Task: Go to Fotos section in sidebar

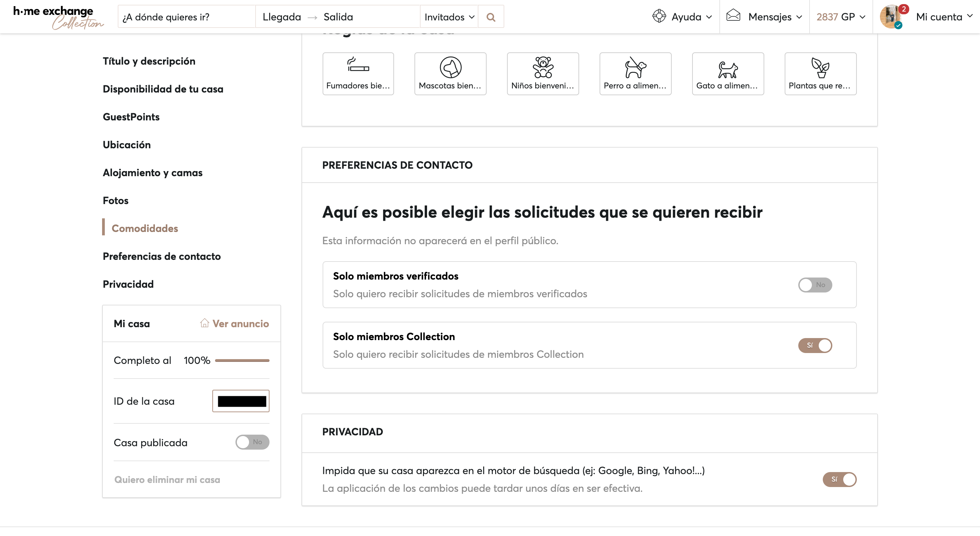Action: point(116,200)
